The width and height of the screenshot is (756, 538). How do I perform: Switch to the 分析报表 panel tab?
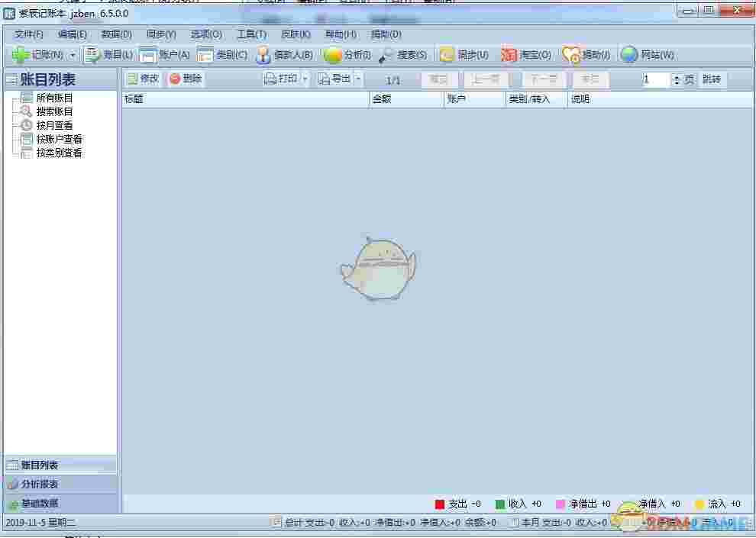click(60, 484)
